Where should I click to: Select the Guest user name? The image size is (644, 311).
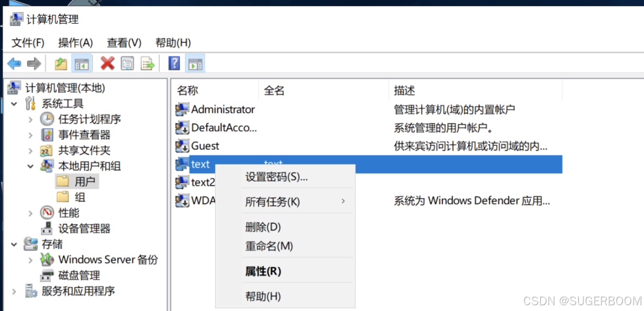(205, 146)
